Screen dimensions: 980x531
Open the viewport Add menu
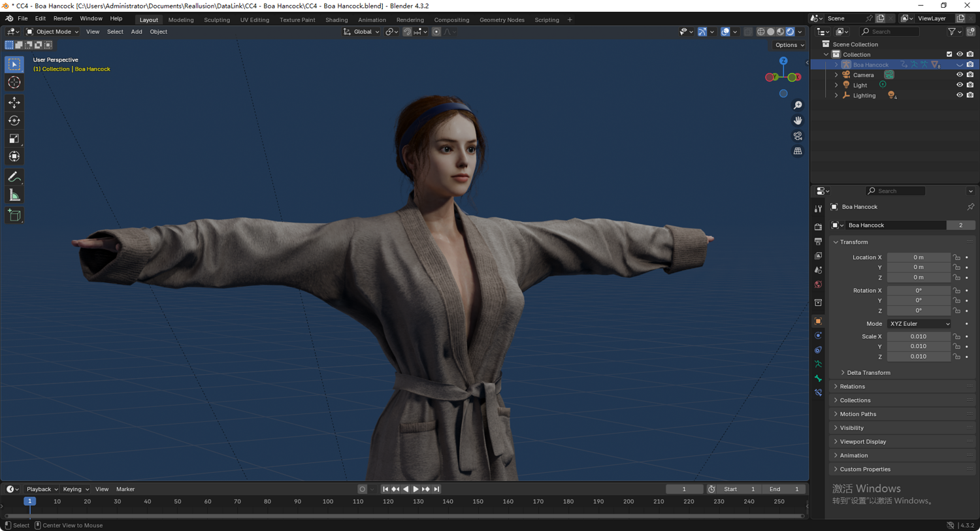137,31
